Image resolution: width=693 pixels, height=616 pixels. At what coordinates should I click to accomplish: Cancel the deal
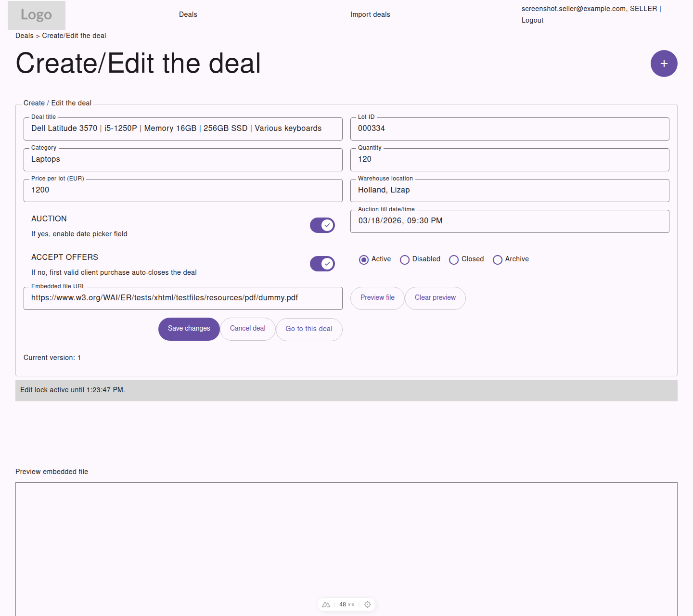click(x=247, y=329)
